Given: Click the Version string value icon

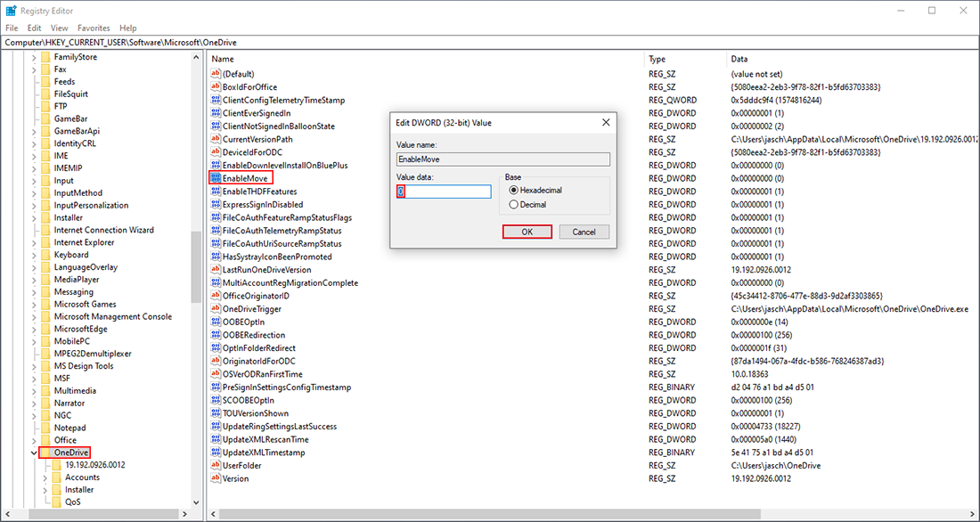Looking at the screenshot, I should tap(216, 478).
